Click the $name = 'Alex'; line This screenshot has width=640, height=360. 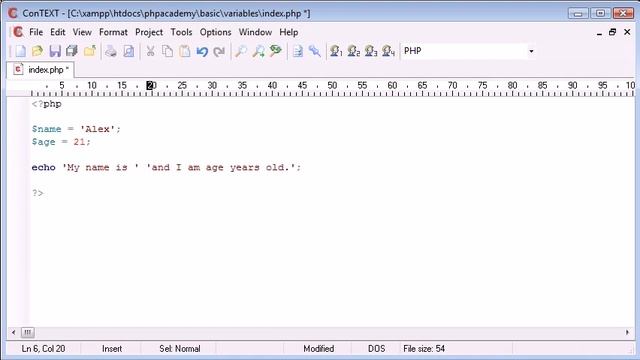(76, 129)
